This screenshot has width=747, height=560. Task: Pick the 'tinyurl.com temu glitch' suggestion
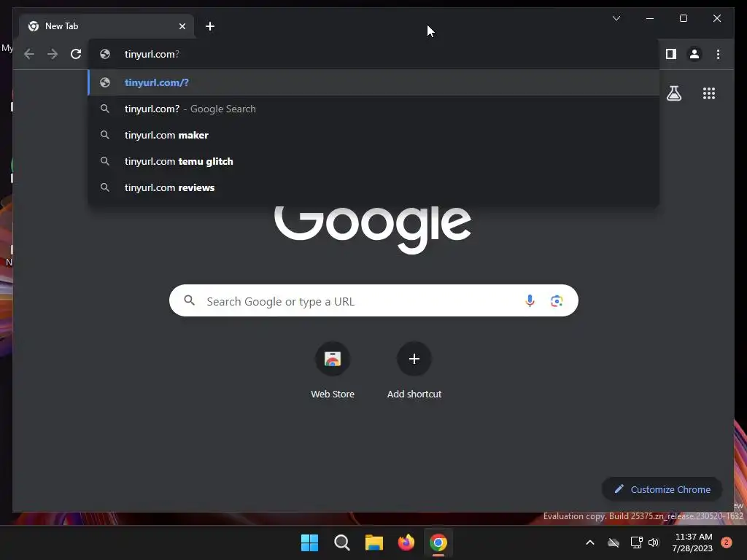point(373,161)
